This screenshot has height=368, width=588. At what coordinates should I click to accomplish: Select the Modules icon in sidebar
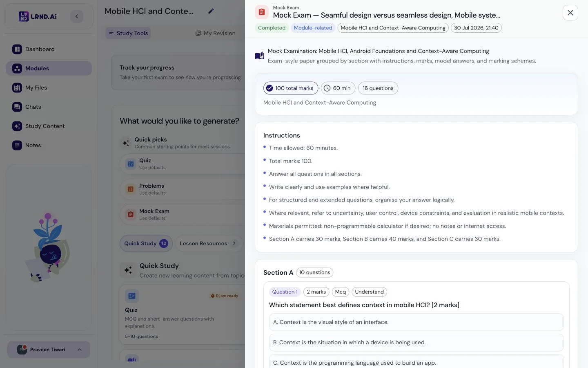point(17,68)
